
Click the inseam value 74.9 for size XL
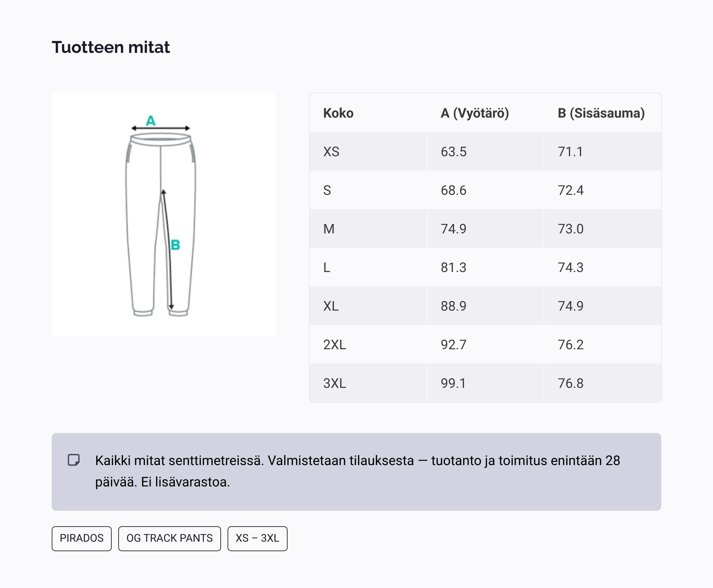click(571, 306)
